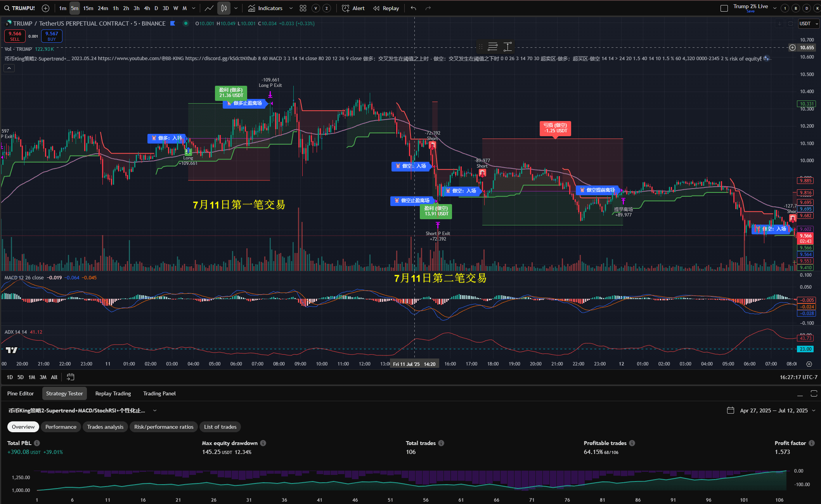Viewport: 821px width, 504px height.
Task: Switch to the List of trades tab
Action: coord(220,427)
